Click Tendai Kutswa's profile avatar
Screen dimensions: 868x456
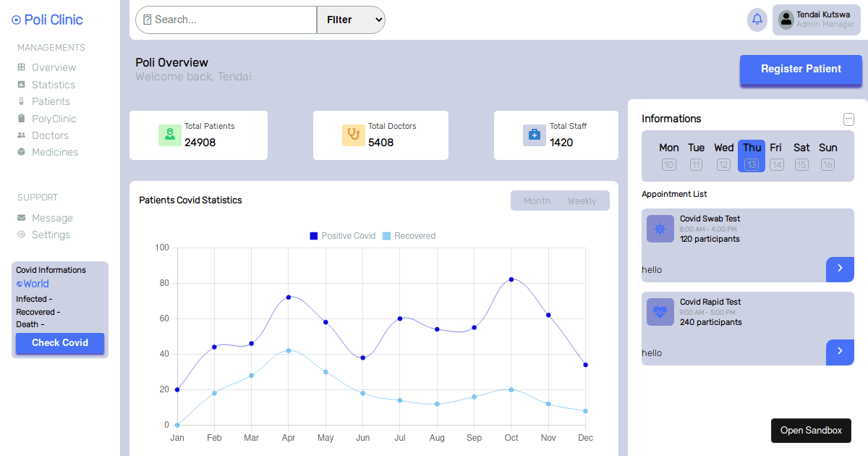click(786, 20)
